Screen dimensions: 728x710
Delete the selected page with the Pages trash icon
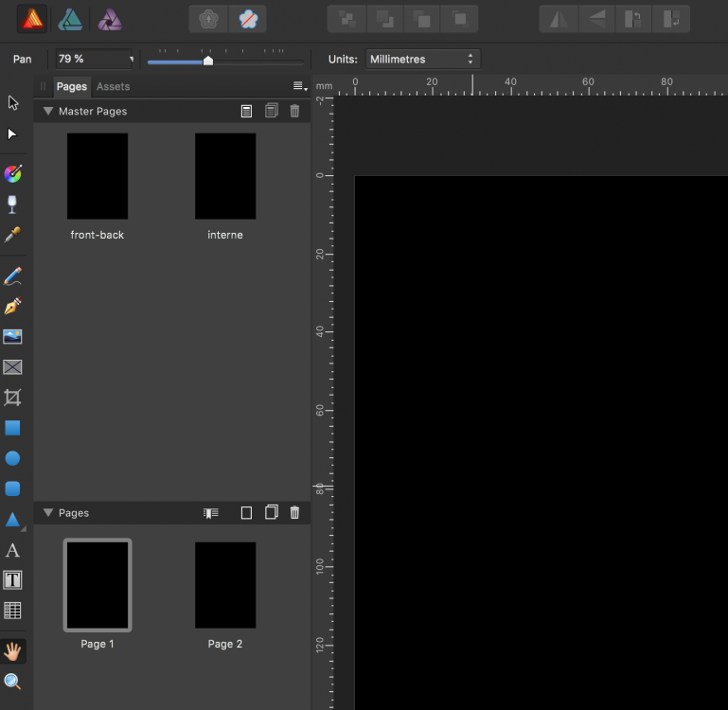coord(294,513)
